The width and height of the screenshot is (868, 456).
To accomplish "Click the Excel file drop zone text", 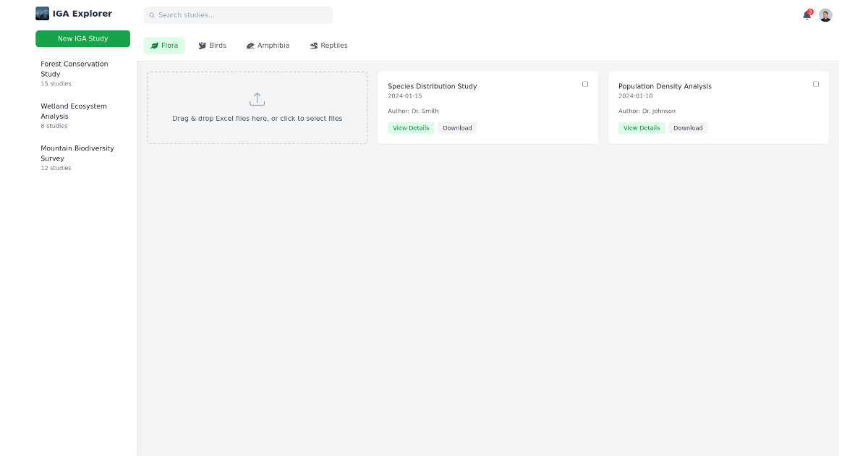I will pos(257,119).
